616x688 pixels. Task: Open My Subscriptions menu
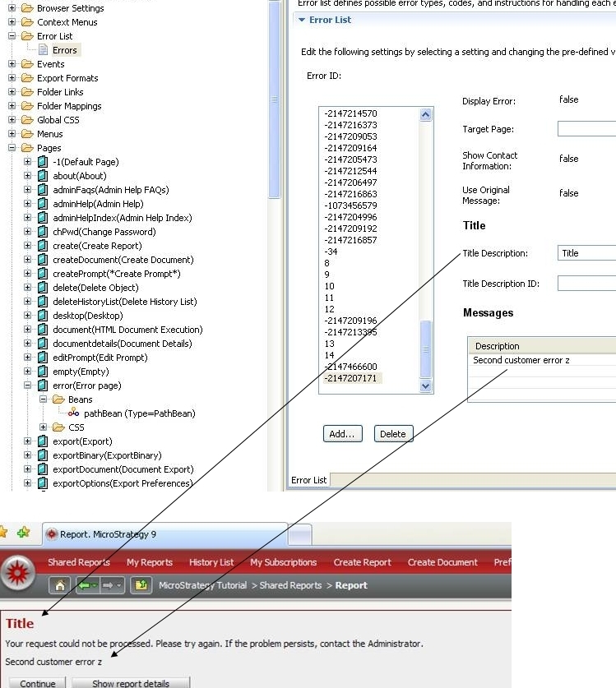click(x=284, y=562)
